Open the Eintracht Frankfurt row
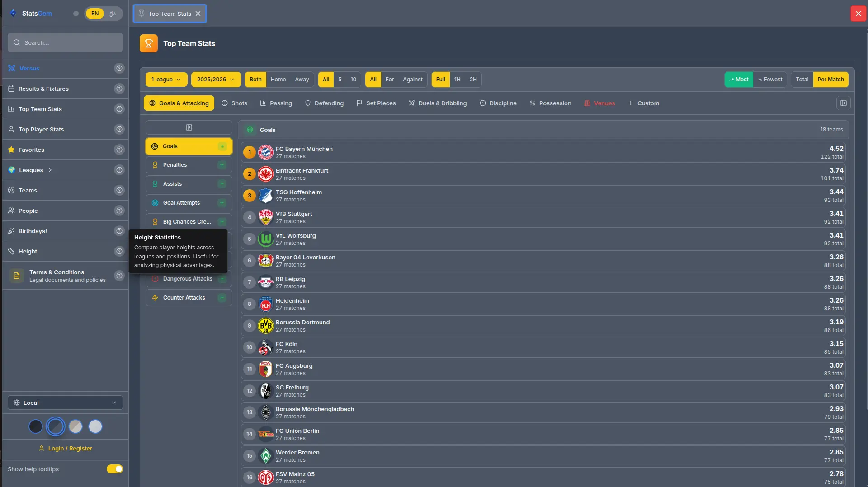The height and width of the screenshot is (487, 868). [544, 174]
